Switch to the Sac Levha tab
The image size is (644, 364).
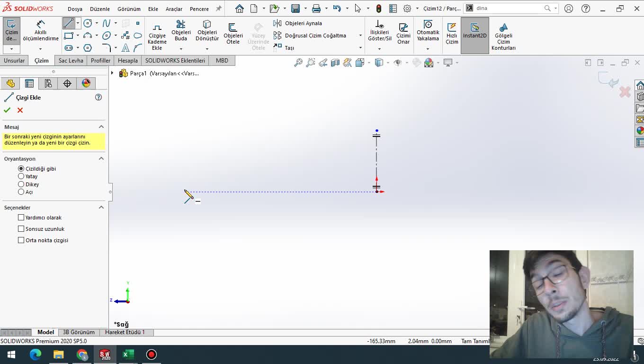(71, 61)
